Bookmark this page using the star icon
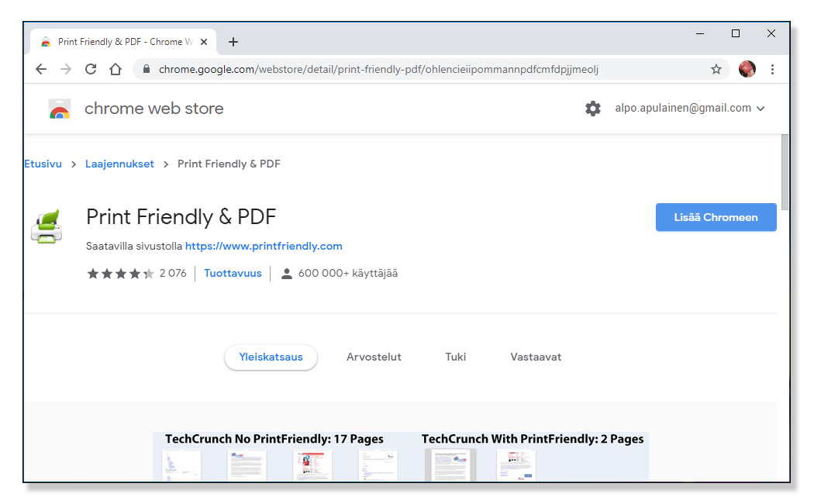The width and height of the screenshot is (814, 504). coord(716,69)
